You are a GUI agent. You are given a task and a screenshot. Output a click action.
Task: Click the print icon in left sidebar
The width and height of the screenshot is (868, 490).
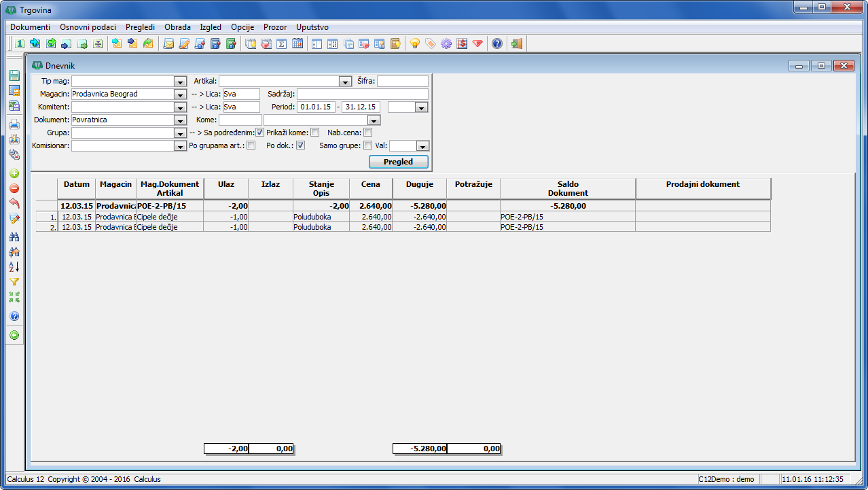(x=14, y=124)
